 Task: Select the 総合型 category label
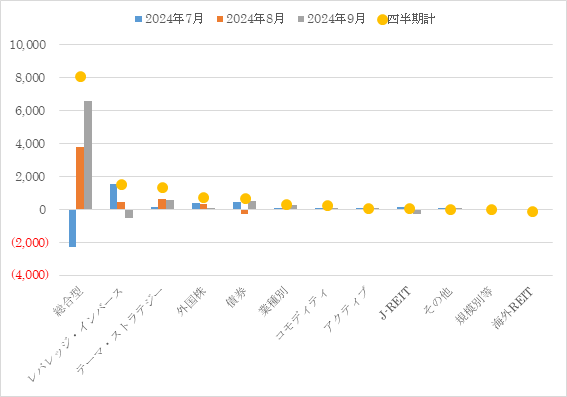pos(69,302)
